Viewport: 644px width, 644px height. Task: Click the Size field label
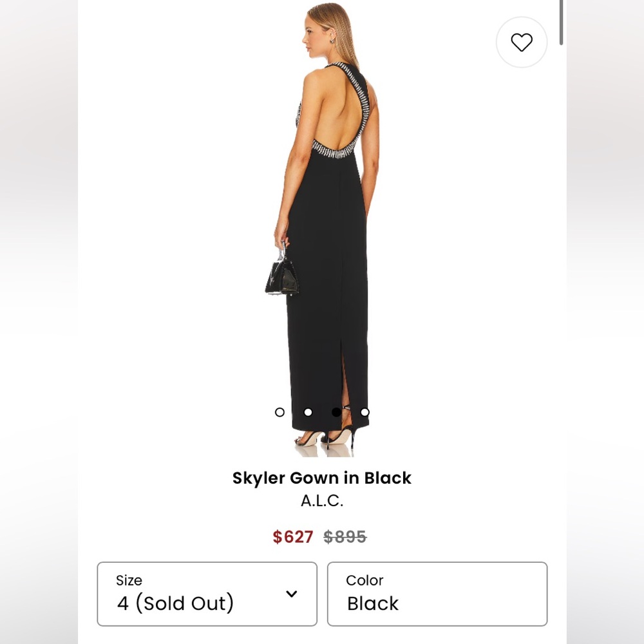129,580
